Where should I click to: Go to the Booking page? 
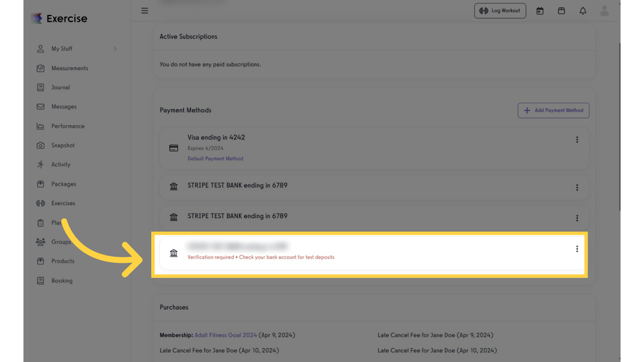(62, 280)
